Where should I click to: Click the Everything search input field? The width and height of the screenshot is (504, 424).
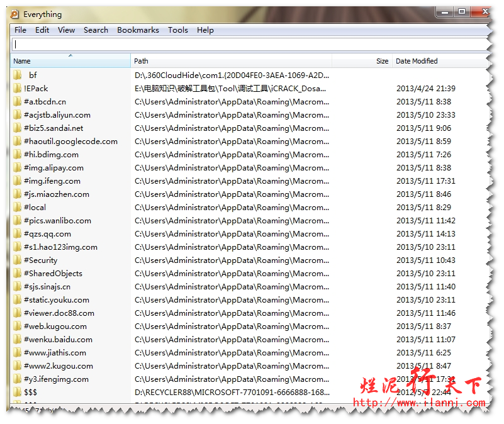click(250, 45)
